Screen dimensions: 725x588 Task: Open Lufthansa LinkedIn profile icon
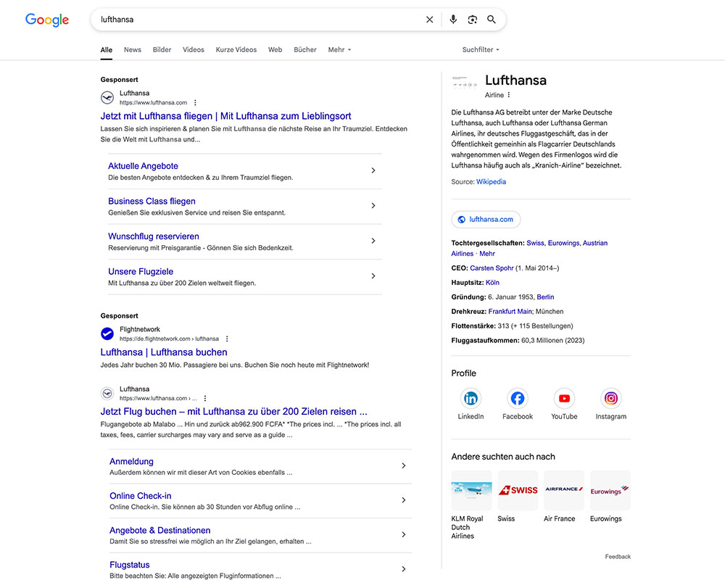(x=471, y=399)
